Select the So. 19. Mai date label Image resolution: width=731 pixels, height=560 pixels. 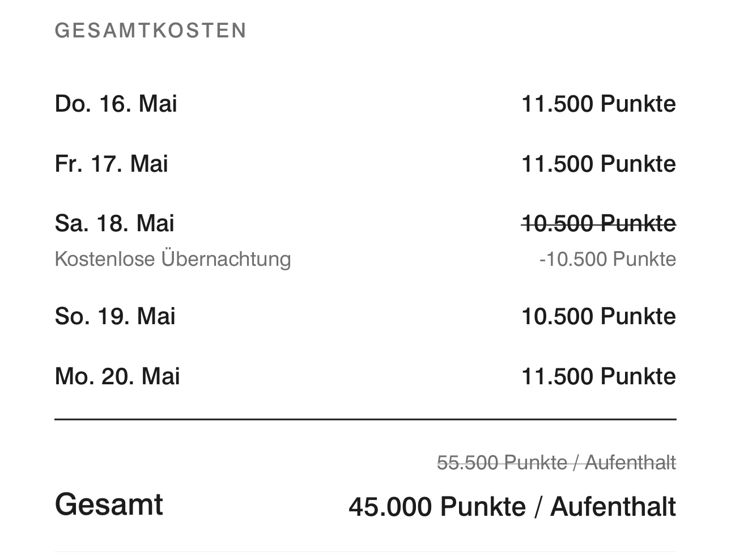tap(115, 316)
